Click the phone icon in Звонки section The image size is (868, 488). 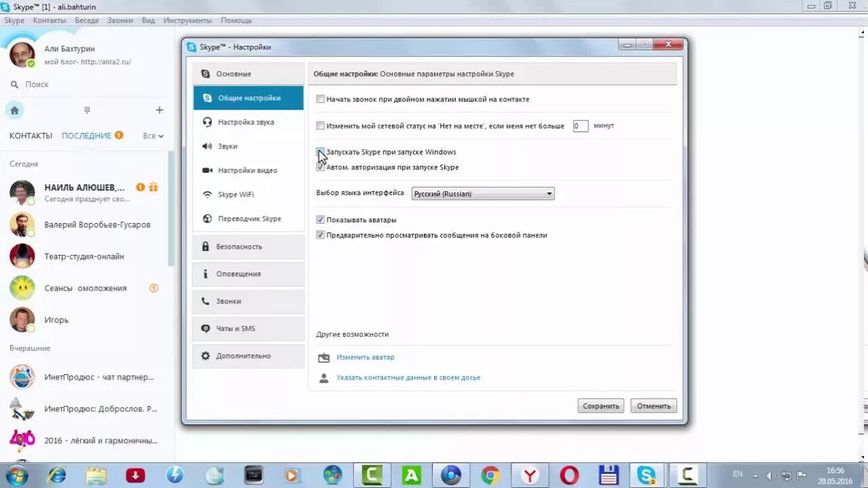[205, 301]
